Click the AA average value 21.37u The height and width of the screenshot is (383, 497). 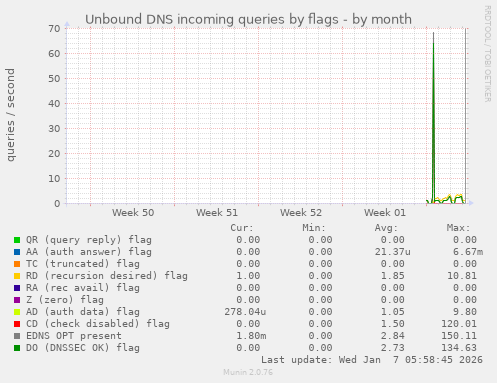tap(392, 252)
